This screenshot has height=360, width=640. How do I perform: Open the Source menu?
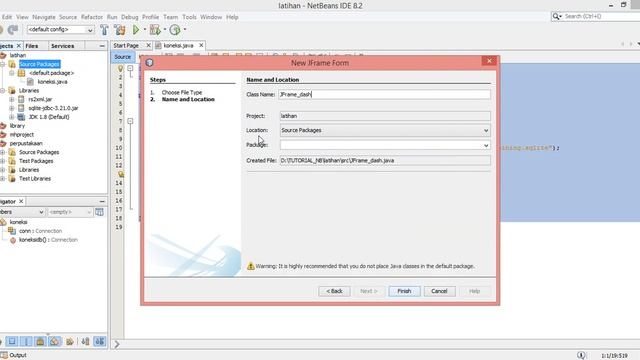point(68,17)
